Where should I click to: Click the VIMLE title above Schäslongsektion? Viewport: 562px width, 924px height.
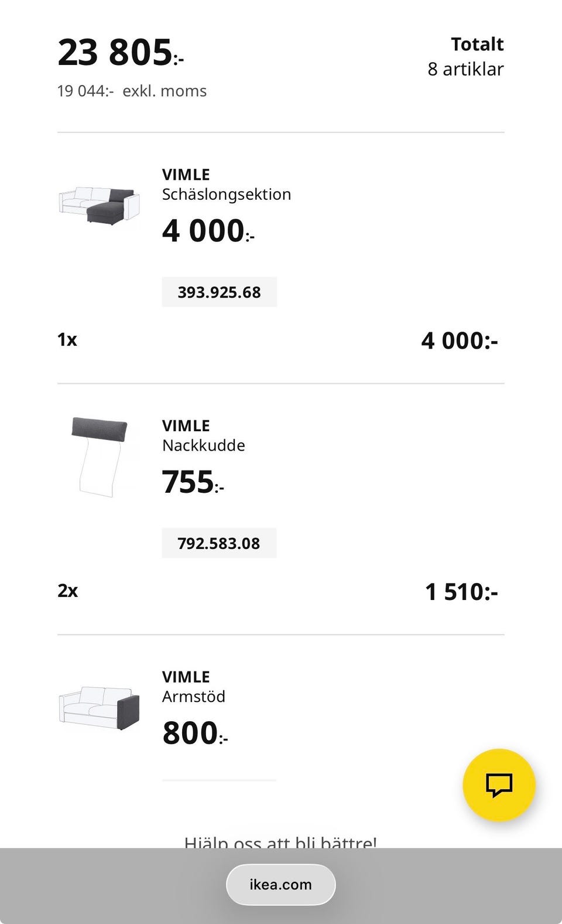(x=186, y=175)
